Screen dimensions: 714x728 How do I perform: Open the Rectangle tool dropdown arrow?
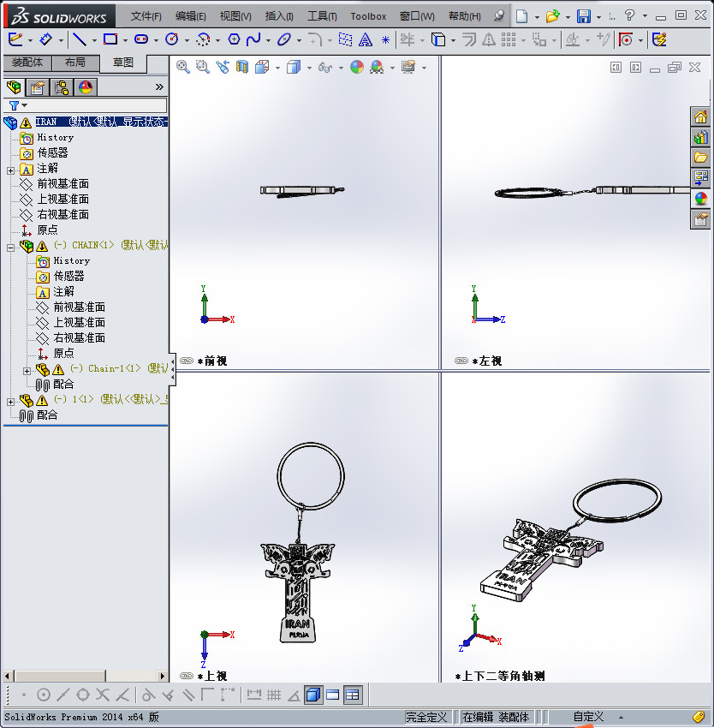point(125,40)
